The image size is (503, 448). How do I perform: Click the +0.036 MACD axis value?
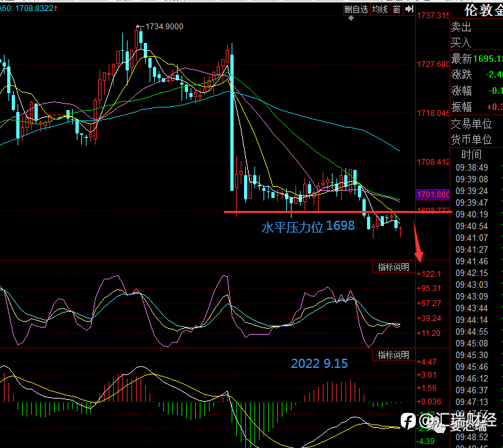[429, 402]
